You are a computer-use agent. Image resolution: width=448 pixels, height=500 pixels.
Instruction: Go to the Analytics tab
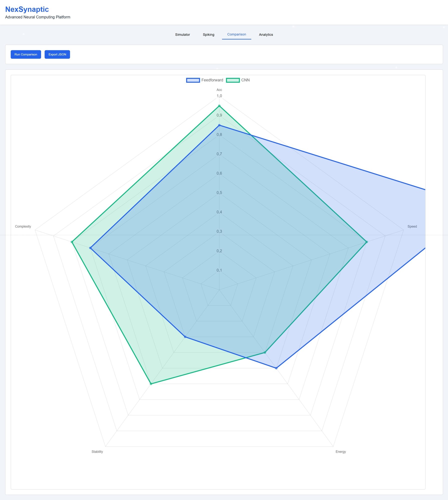tap(266, 35)
